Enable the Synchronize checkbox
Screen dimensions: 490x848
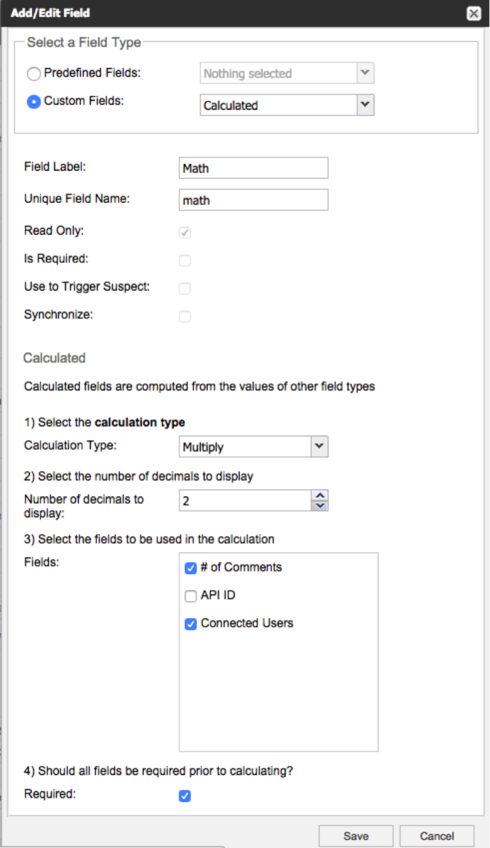(185, 316)
